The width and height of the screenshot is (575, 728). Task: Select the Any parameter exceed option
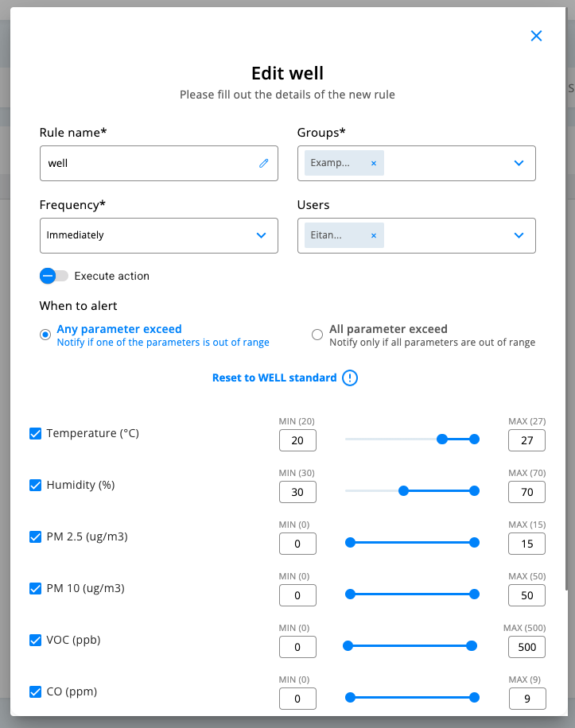pos(45,335)
